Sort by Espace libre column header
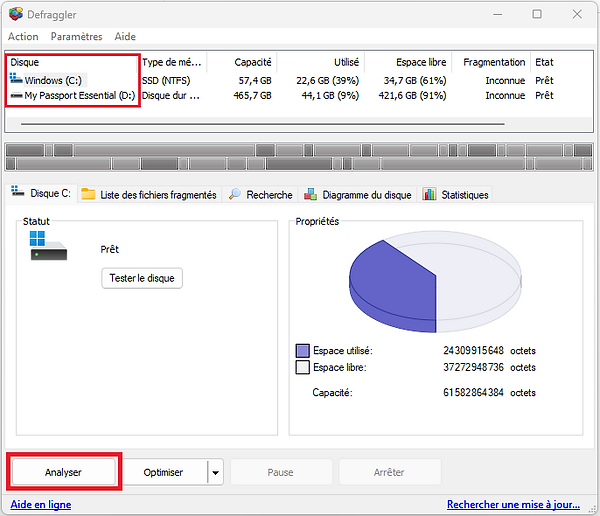This screenshot has width=600, height=516. click(x=408, y=62)
